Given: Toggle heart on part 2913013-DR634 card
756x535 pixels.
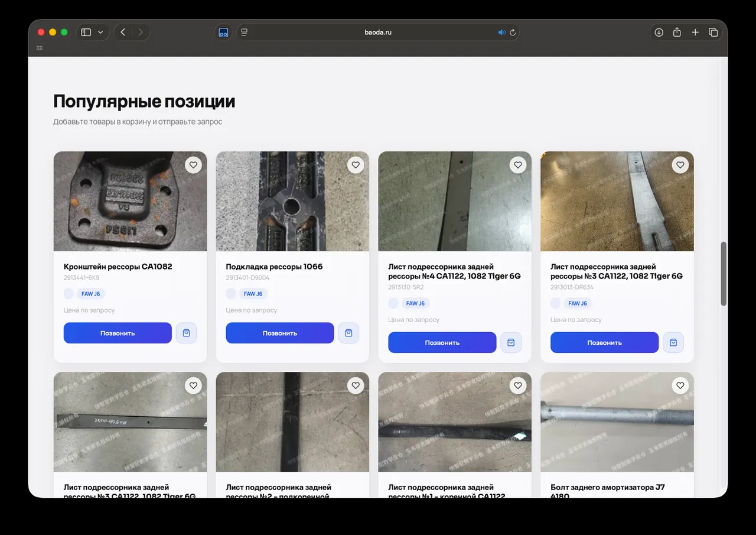Looking at the screenshot, I should tap(680, 165).
